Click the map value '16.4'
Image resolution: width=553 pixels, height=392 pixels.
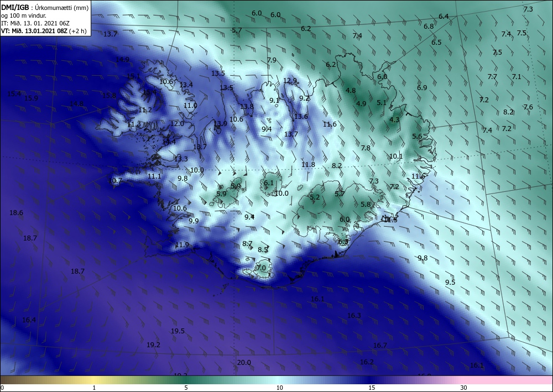click(29, 320)
